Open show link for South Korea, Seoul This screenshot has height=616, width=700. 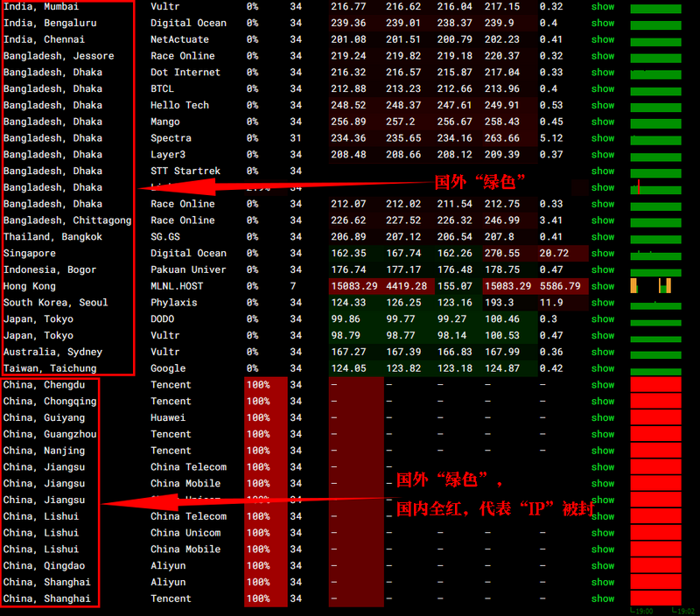tap(602, 303)
